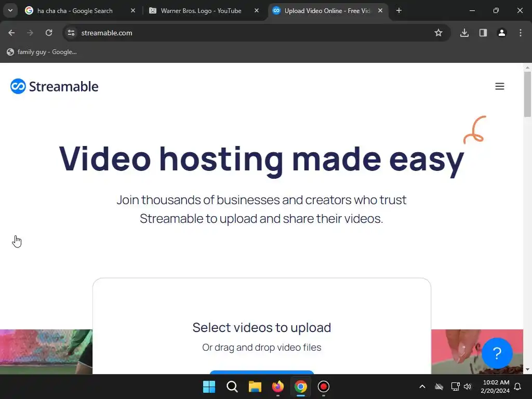Open the volume speaker tray icon
Image resolution: width=532 pixels, height=399 pixels.
468,387
